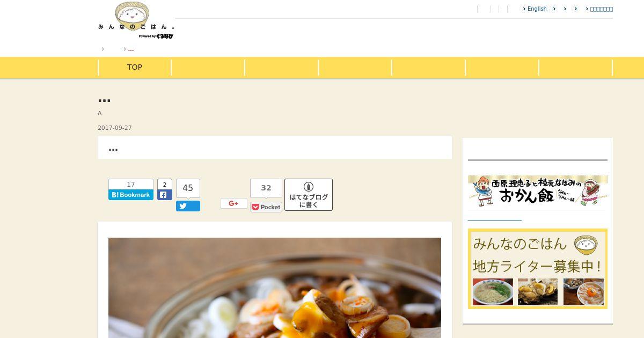Share on Facebook via the f icon
Screen dimensions: 644x338
[x=165, y=195]
